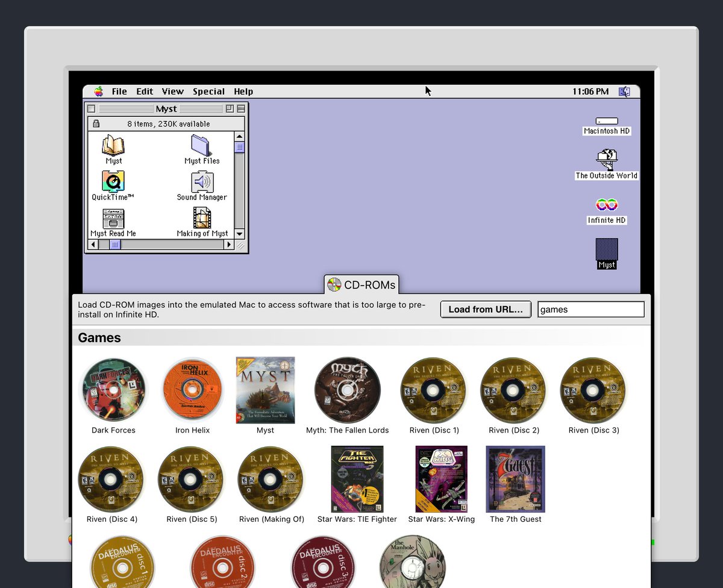Image resolution: width=723 pixels, height=588 pixels.
Task: Select the QuickTime icon in Myst window
Action: click(x=113, y=181)
